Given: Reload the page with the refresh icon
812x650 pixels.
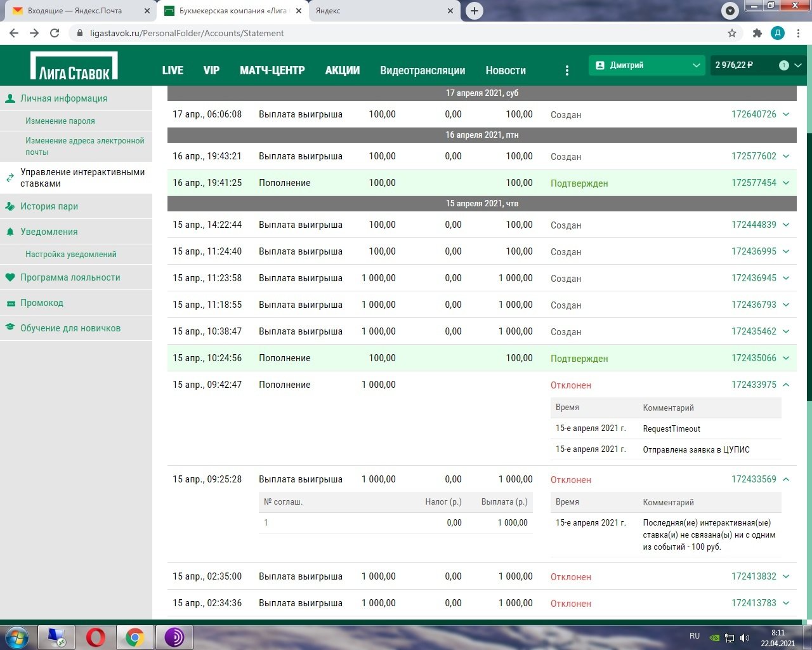Looking at the screenshot, I should 55,33.
